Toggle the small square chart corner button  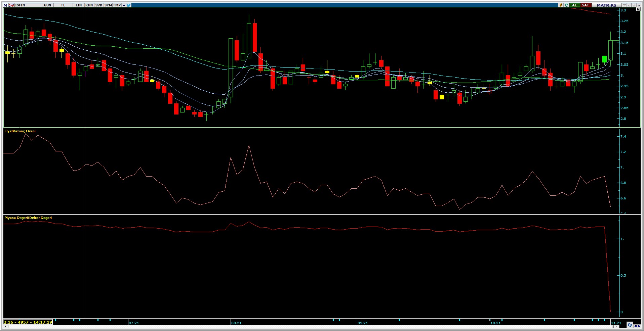click(x=638, y=9)
